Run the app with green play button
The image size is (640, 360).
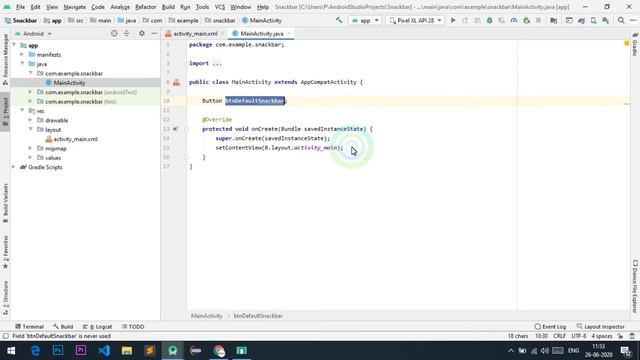tap(453, 20)
